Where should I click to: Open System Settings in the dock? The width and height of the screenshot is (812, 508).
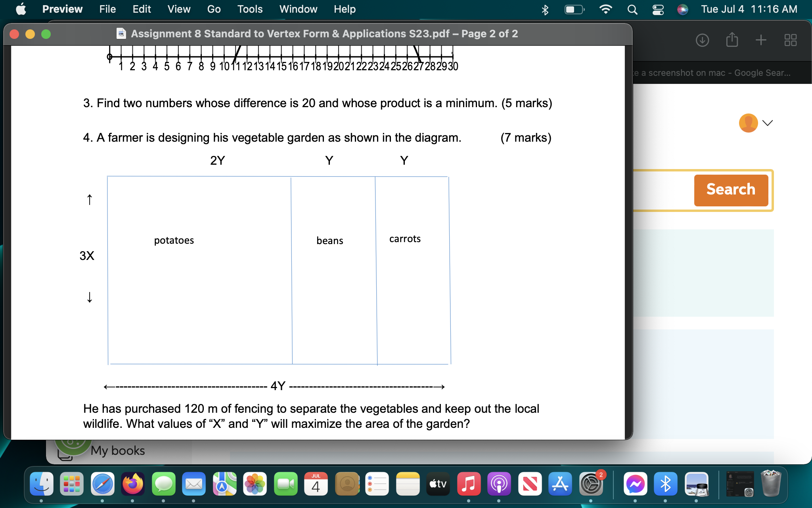[x=591, y=484]
